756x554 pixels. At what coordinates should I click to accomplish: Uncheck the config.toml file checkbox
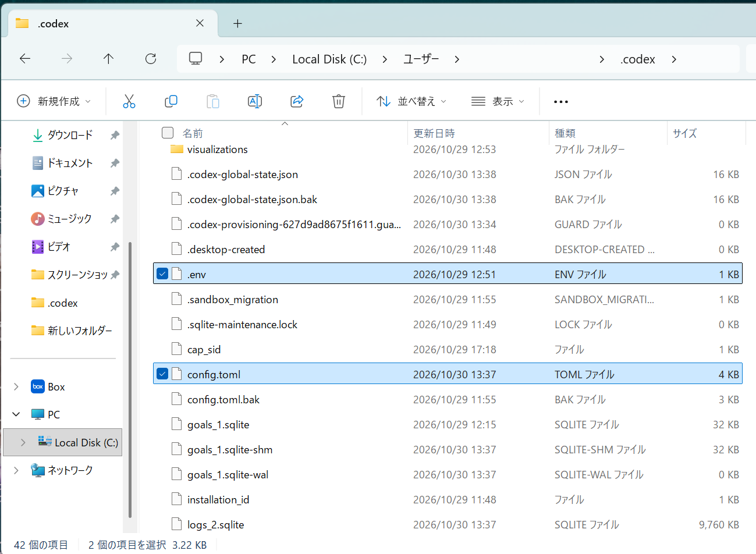tap(162, 374)
